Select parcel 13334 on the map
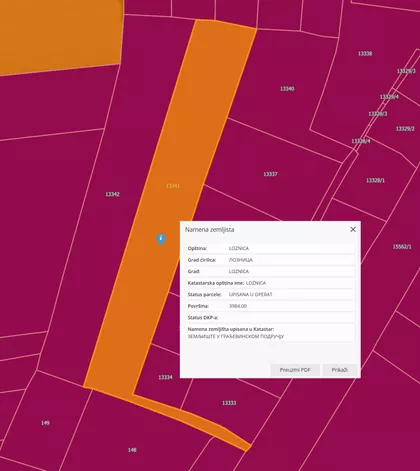Image resolution: width=420 pixels, height=471 pixels. click(165, 377)
